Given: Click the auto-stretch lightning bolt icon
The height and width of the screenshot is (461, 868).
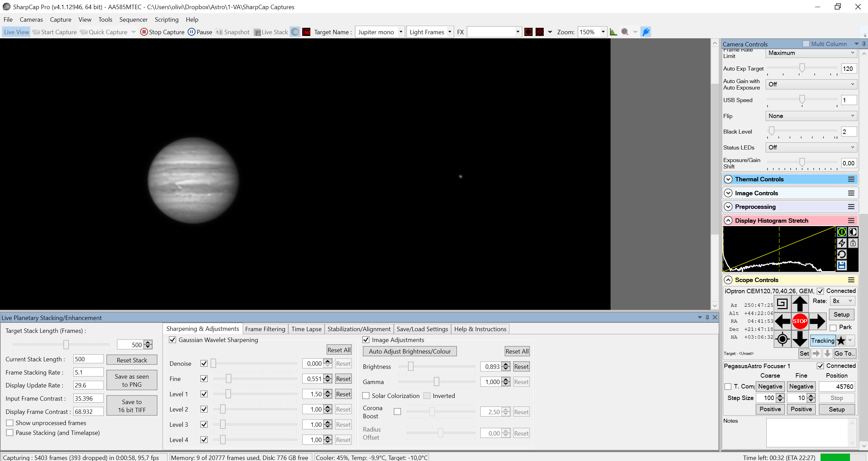Looking at the screenshot, I should click(842, 243).
